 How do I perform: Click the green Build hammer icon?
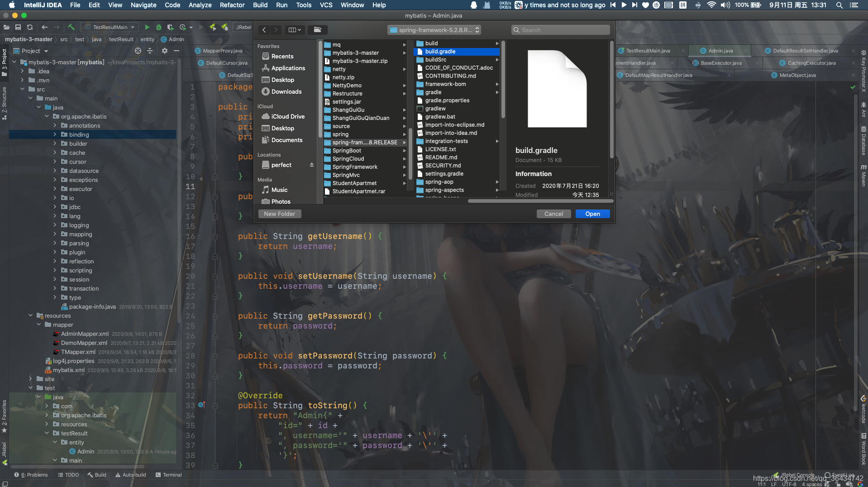pos(72,27)
